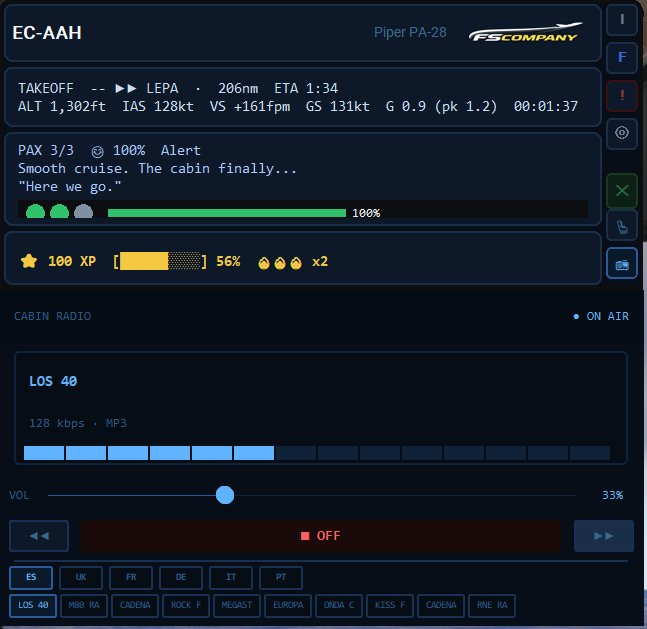Click the EC-AAH aircraft registration
Screen dimensions: 647x629
tap(47, 33)
